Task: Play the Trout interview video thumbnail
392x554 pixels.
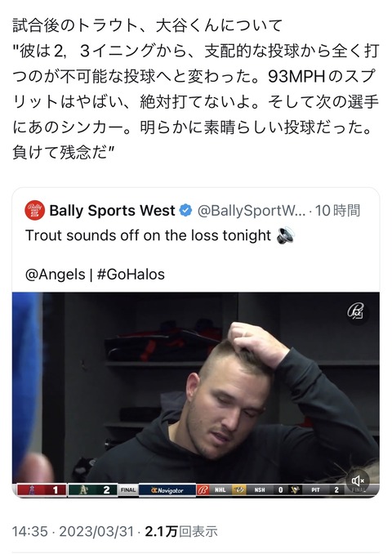Action: tap(196, 395)
